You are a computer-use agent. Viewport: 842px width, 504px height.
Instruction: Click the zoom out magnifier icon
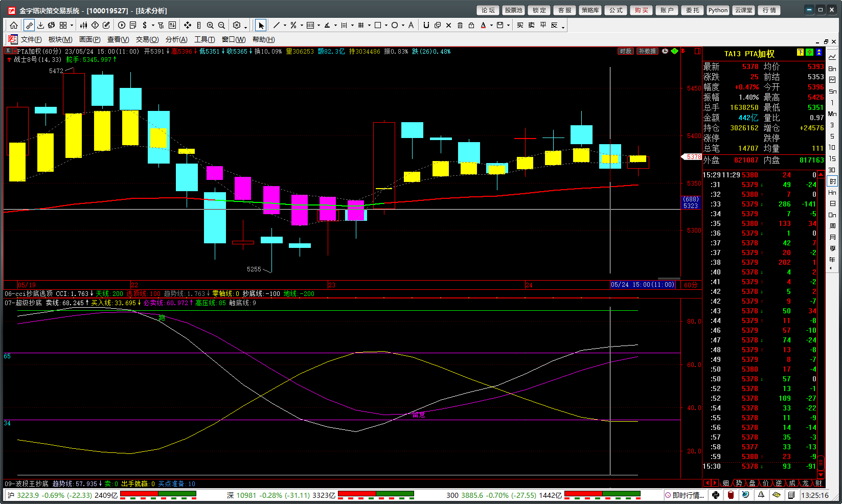point(221,25)
